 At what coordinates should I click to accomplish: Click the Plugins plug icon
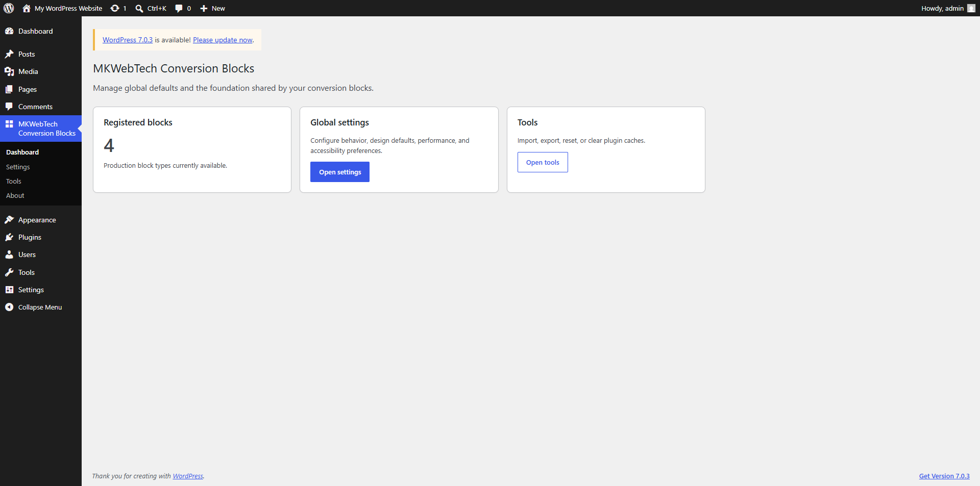coord(9,237)
